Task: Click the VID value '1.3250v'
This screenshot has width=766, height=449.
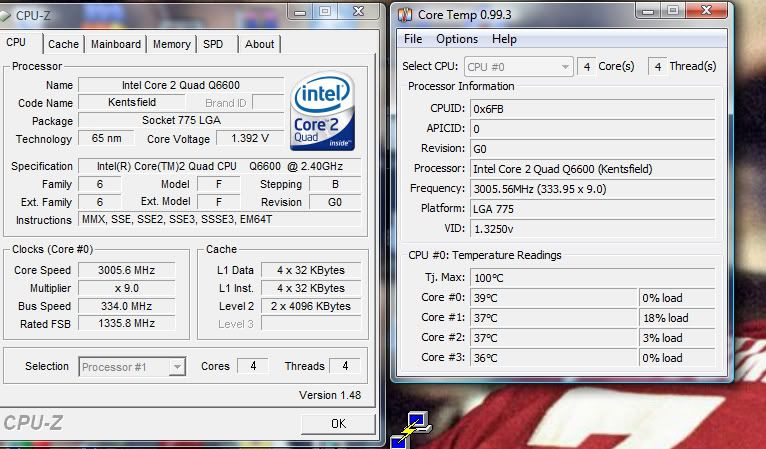Action: (x=593, y=229)
